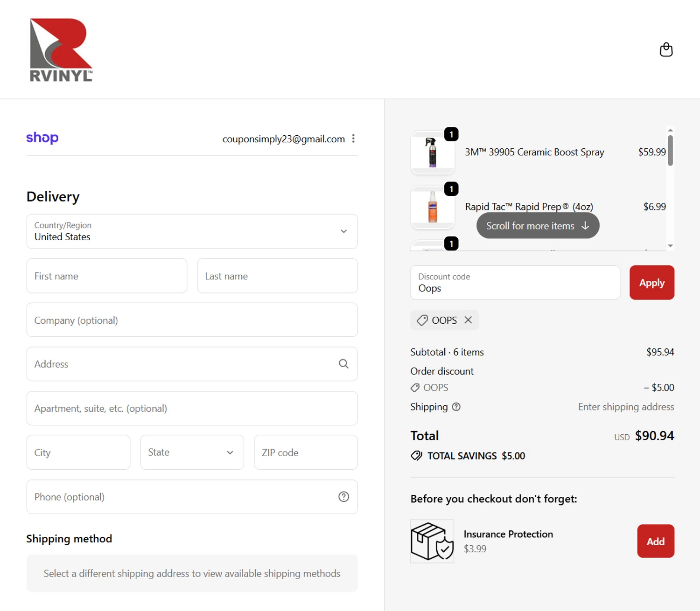Click the $6.99 item price

pos(655,207)
